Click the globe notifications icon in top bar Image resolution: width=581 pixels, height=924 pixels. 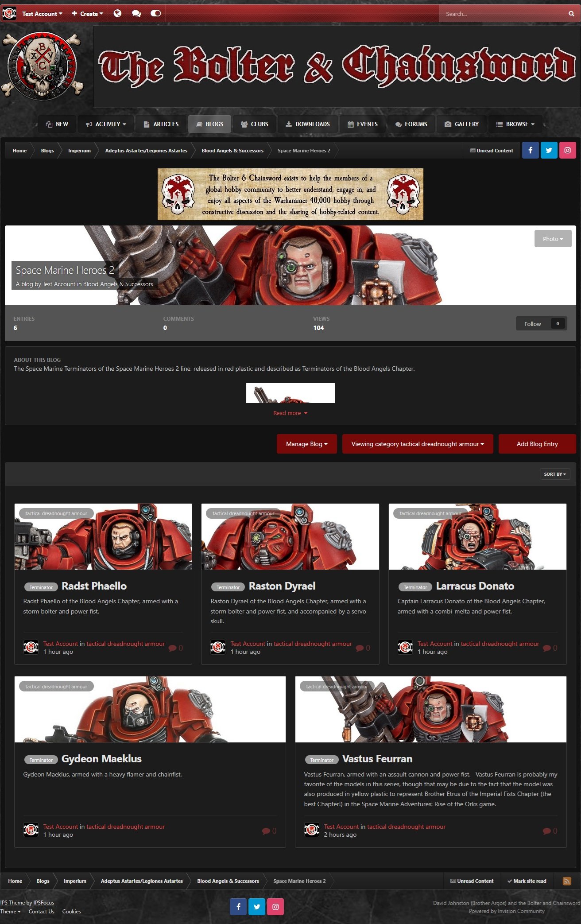pyautogui.click(x=117, y=14)
